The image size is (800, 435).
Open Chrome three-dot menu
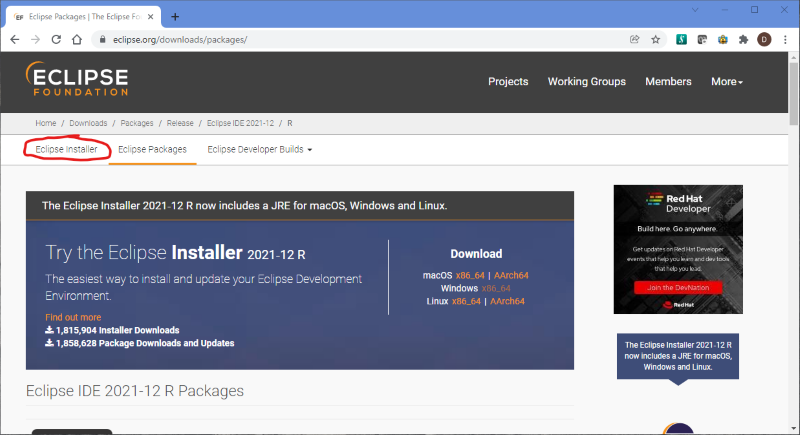point(785,39)
